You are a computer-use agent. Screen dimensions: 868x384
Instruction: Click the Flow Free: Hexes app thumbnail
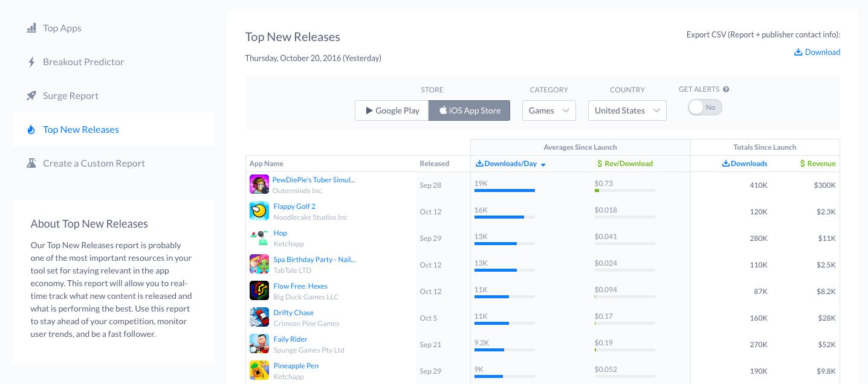tap(259, 290)
